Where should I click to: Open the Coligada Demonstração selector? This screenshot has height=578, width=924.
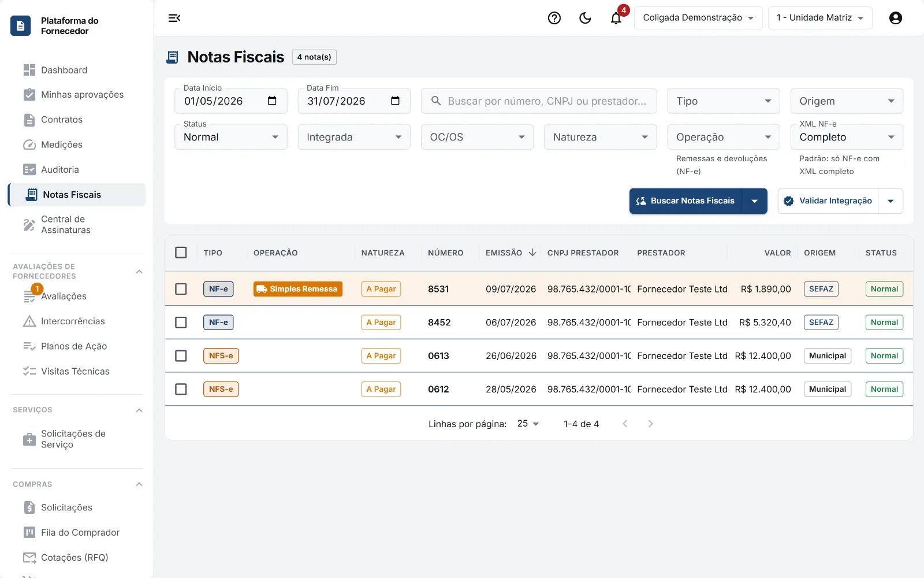coord(698,18)
